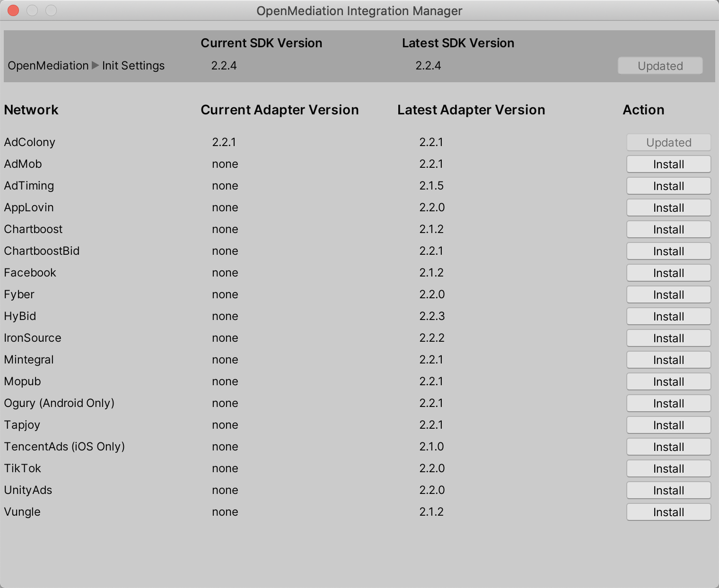Viewport: 719px width, 588px height.
Task: Install the Facebook adapter
Action: (x=668, y=273)
